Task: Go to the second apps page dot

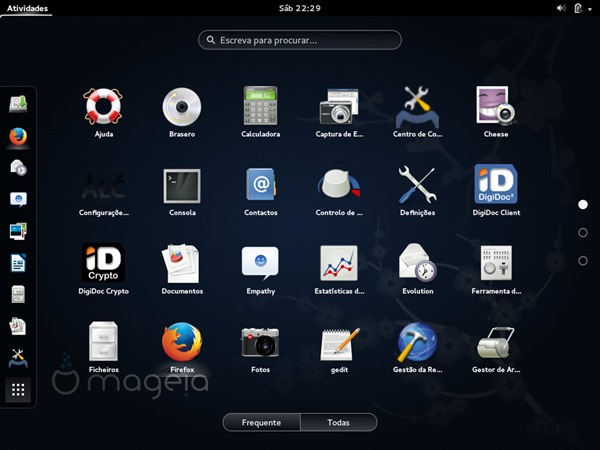Action: click(x=583, y=233)
